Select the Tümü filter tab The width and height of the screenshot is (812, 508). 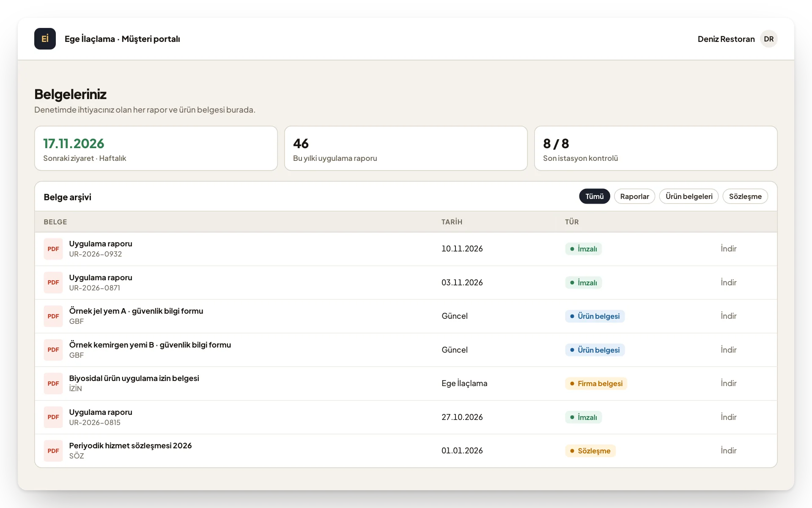point(594,196)
